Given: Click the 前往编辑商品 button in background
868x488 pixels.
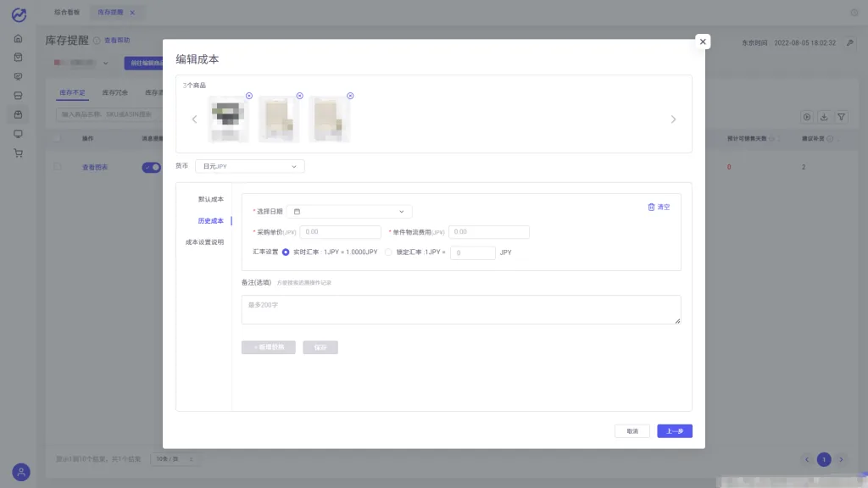Looking at the screenshot, I should pos(144,63).
